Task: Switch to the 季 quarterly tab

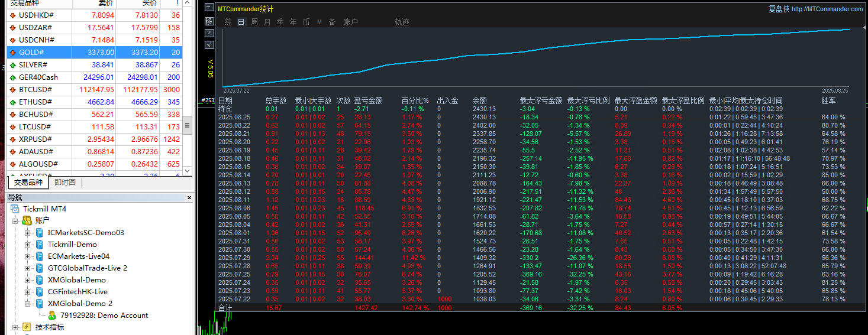Action: pos(280,22)
